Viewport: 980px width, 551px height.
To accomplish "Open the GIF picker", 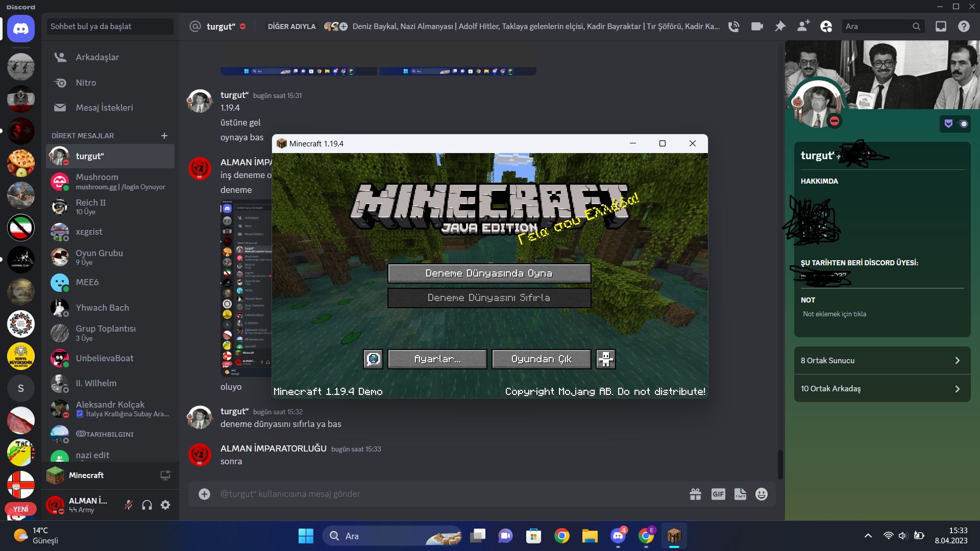I will coord(718,494).
